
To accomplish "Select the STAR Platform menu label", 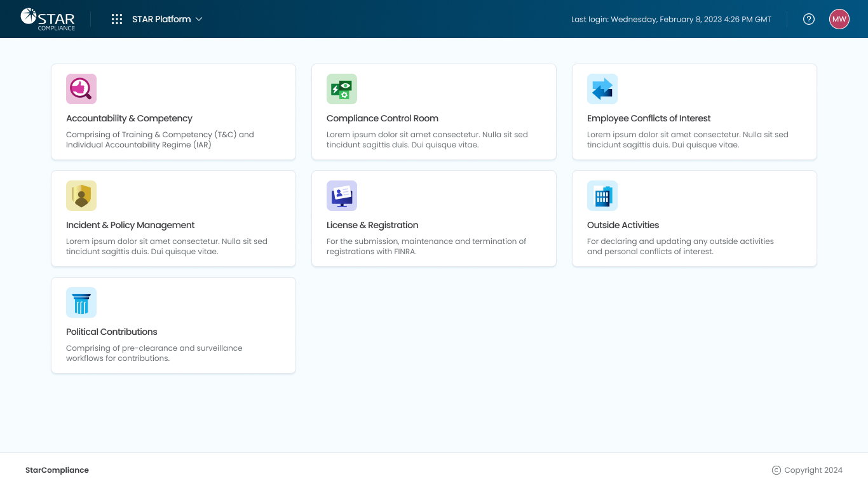I will pos(161,19).
